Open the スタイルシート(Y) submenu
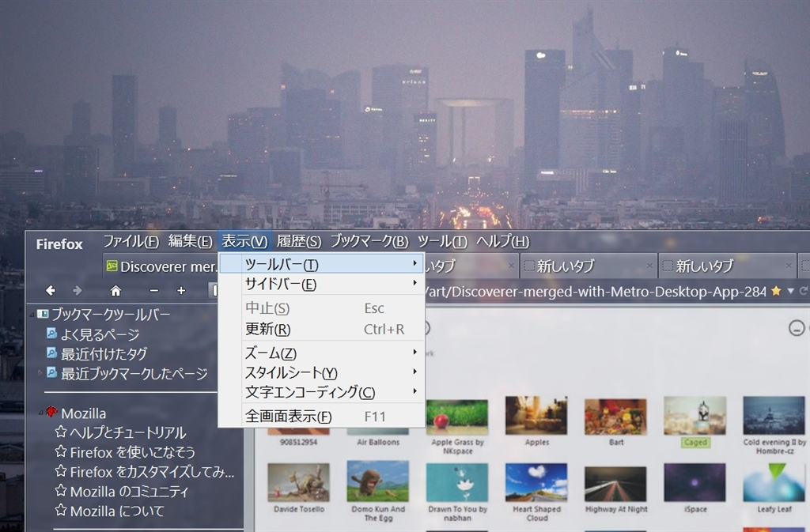810x532 pixels. pyautogui.click(x=321, y=372)
